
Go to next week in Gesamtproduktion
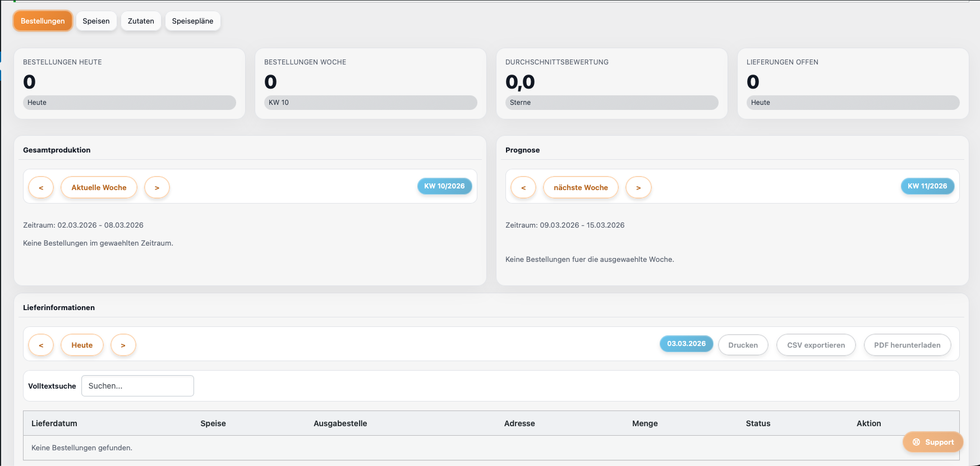tap(157, 187)
